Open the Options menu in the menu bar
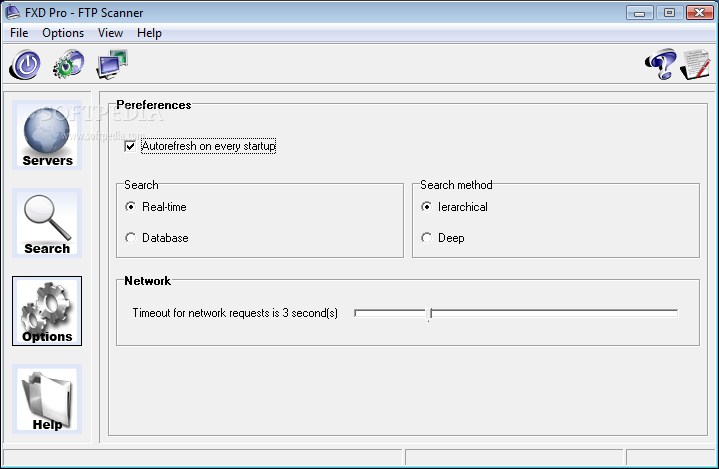The width and height of the screenshot is (719, 469). point(63,33)
